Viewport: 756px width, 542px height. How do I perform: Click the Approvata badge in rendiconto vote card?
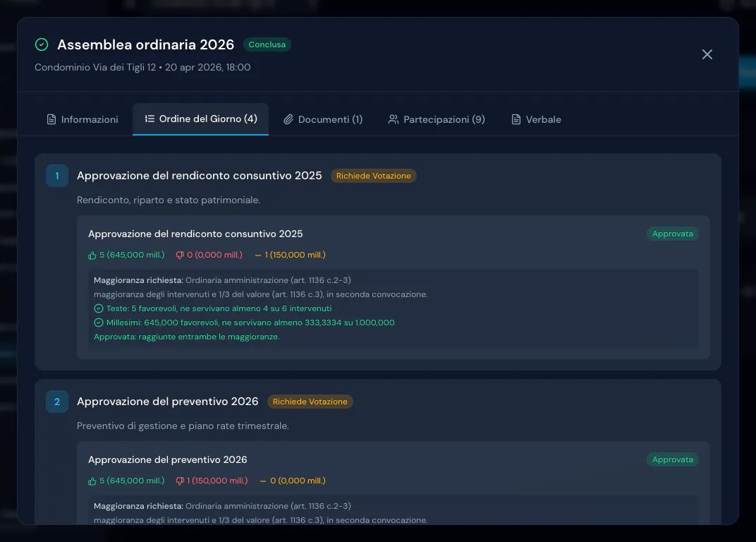tap(673, 234)
